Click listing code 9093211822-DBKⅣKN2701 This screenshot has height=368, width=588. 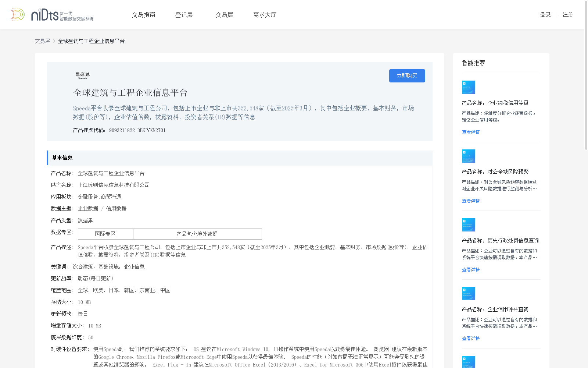pos(137,130)
